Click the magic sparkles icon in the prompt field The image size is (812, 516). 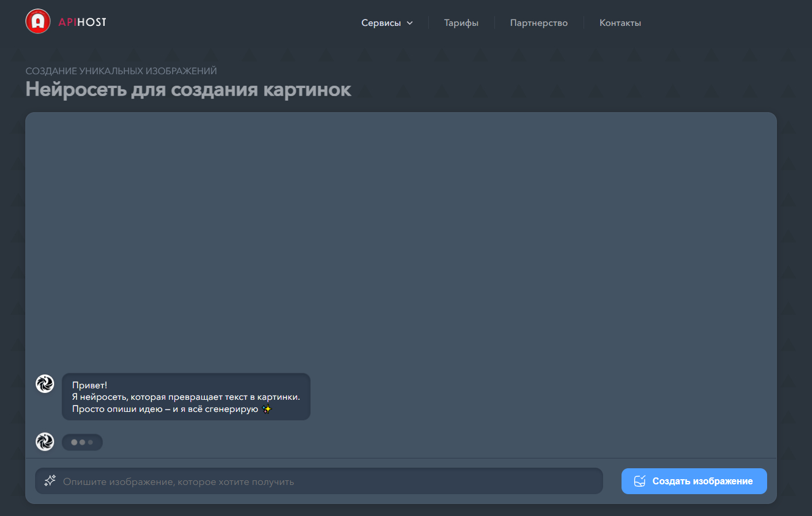click(x=50, y=480)
